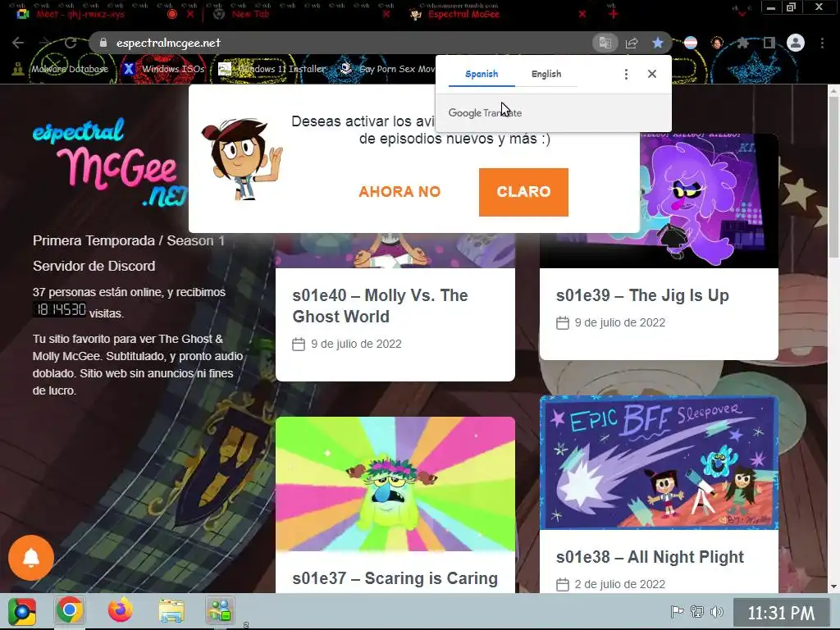Click the blue bookmark star icon

click(x=658, y=43)
